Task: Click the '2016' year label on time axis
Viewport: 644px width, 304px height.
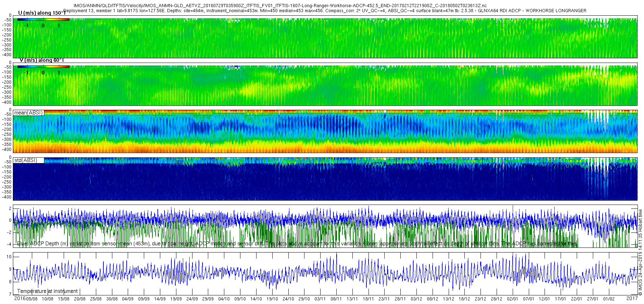Action: [x=20, y=298]
